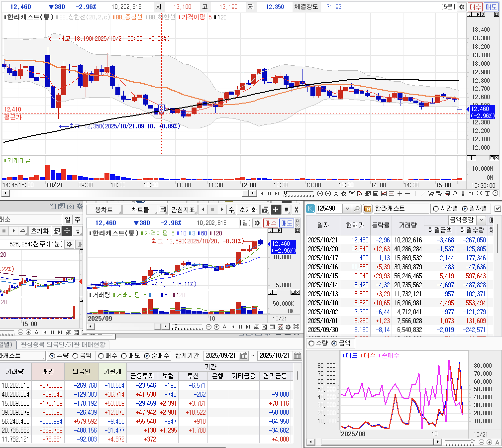
Task: Switch to 관심종목 외국인/기관 매매현황 tab
Action: coord(63,344)
